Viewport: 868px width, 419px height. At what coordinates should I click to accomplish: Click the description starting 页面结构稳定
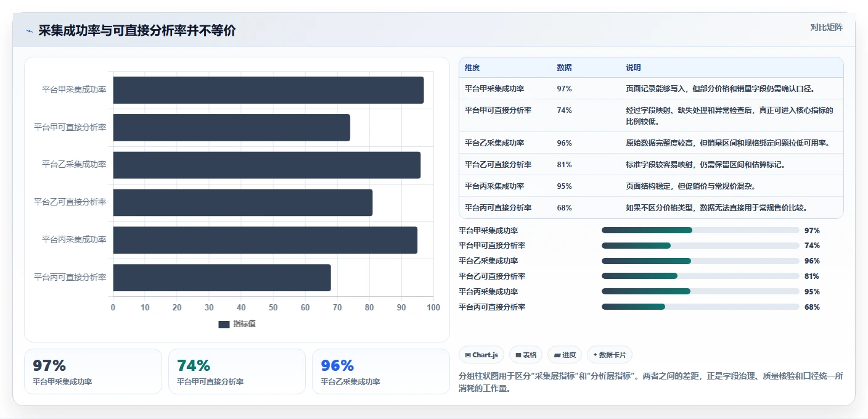[x=690, y=186]
